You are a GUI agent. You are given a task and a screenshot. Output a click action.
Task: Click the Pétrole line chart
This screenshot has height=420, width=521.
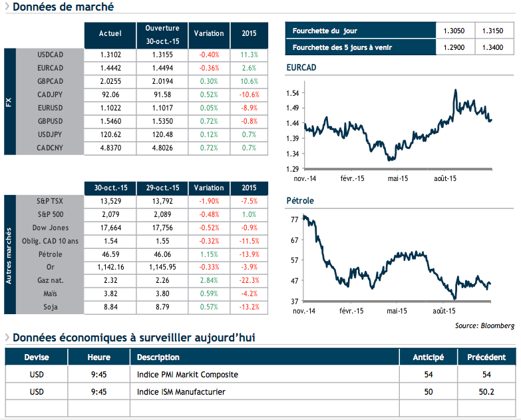click(x=398, y=260)
